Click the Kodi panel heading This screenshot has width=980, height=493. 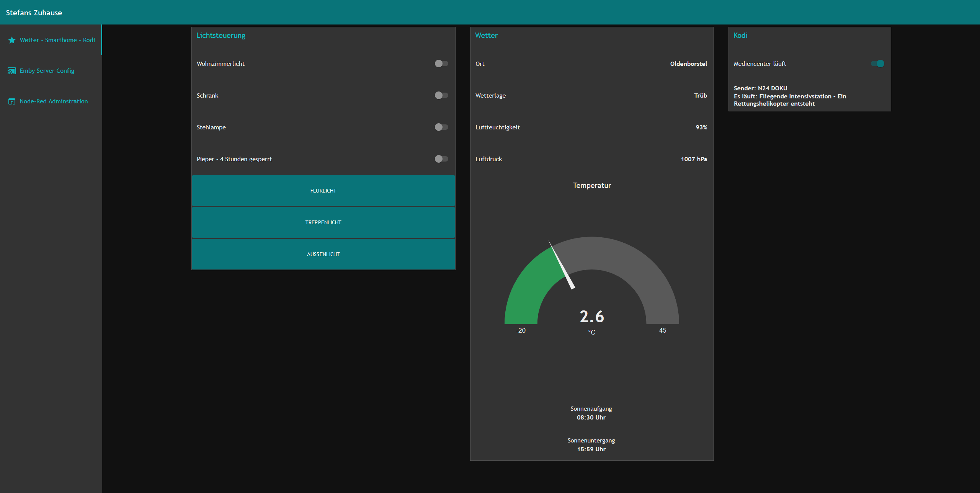coord(740,36)
